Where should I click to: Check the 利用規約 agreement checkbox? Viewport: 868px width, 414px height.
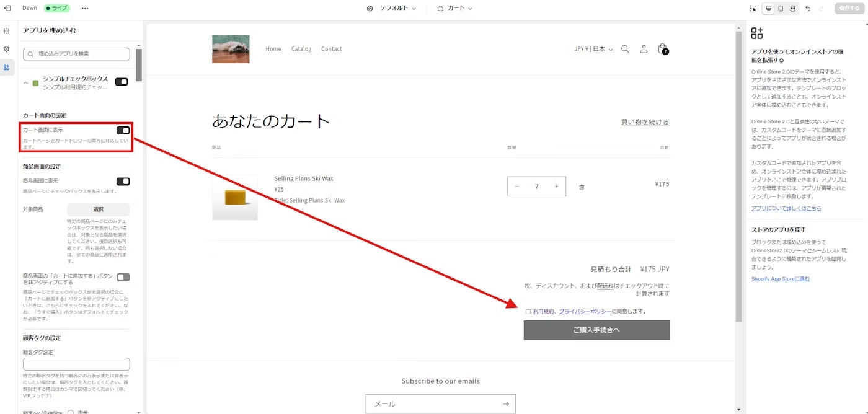point(528,311)
